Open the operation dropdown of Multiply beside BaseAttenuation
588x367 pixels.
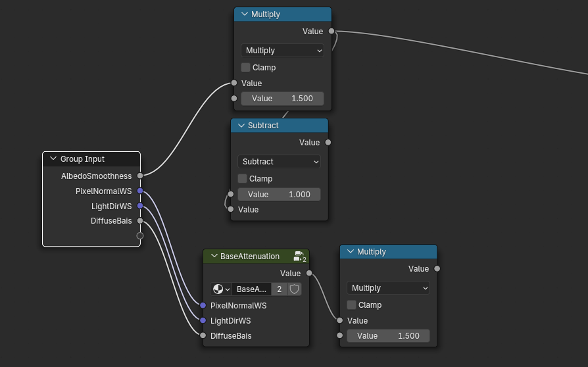tap(388, 288)
